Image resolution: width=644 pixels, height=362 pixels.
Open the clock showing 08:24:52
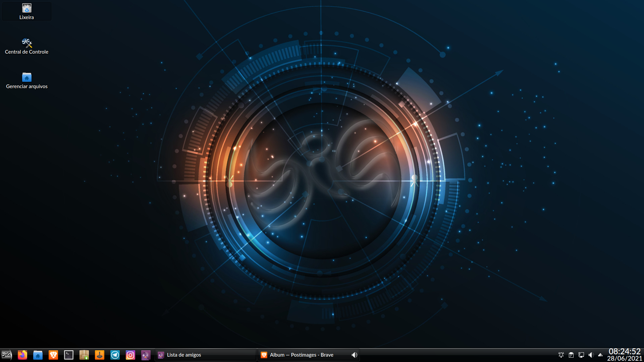[x=625, y=351]
